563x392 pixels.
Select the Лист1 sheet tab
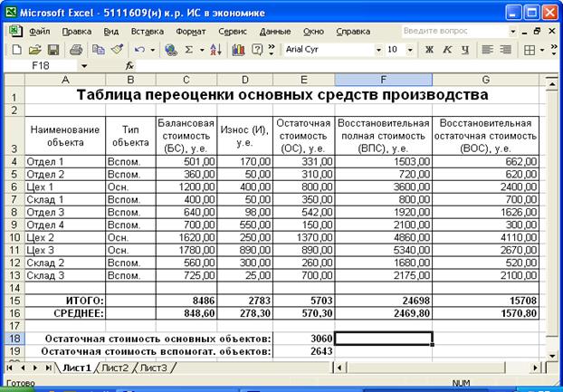[76, 368]
